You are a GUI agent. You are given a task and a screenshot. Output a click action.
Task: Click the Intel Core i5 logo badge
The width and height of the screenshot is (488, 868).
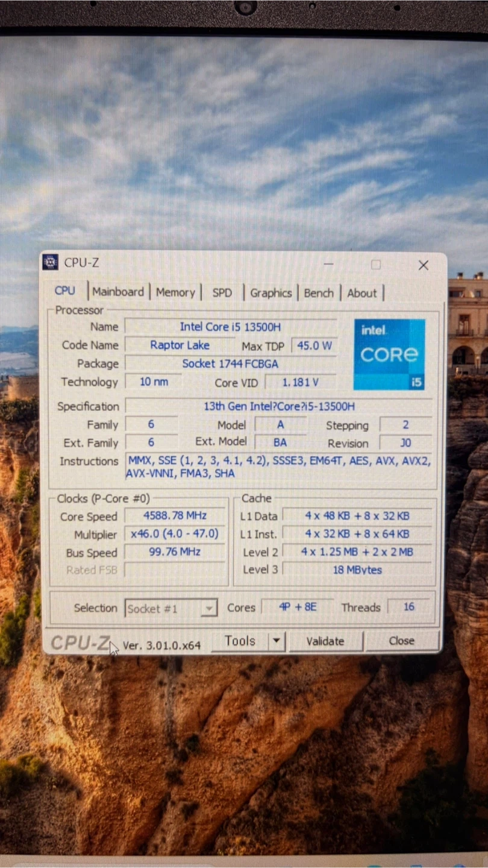[389, 354]
